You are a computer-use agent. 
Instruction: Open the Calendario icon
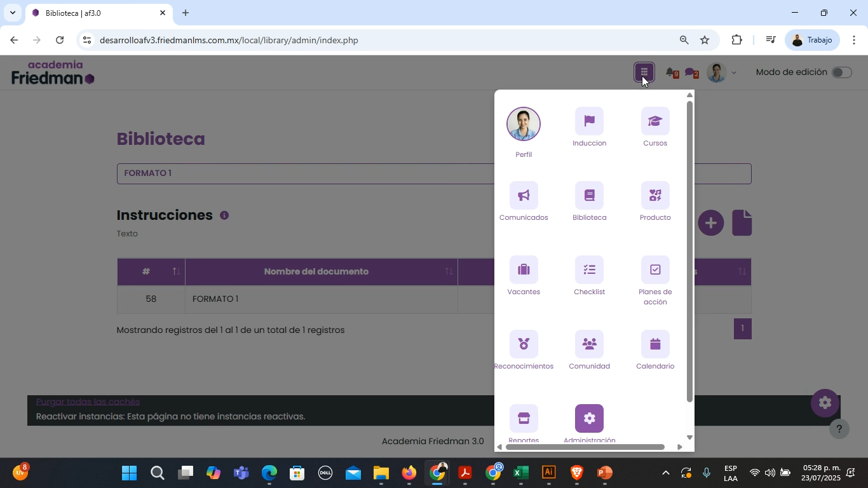pos(655,344)
